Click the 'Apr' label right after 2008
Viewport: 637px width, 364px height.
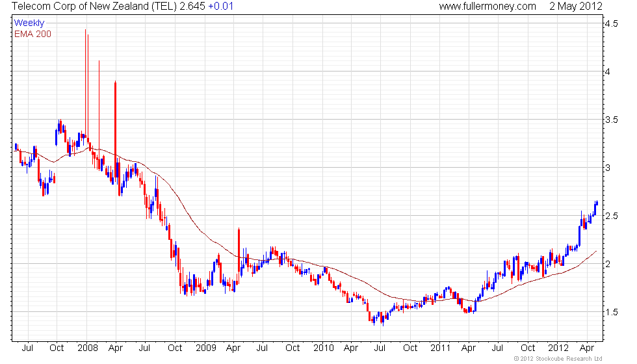[116, 348]
